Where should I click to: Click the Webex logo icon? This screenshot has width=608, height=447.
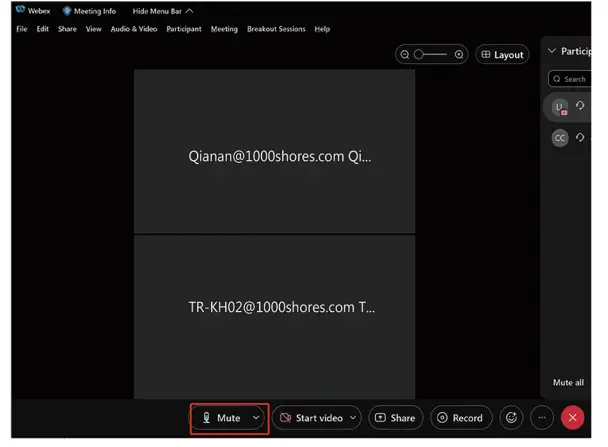pos(21,10)
